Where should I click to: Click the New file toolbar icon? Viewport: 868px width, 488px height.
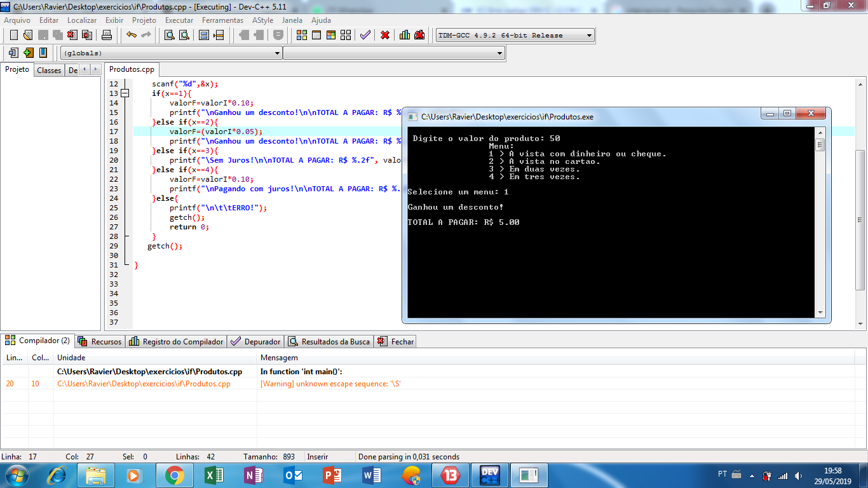[x=13, y=35]
